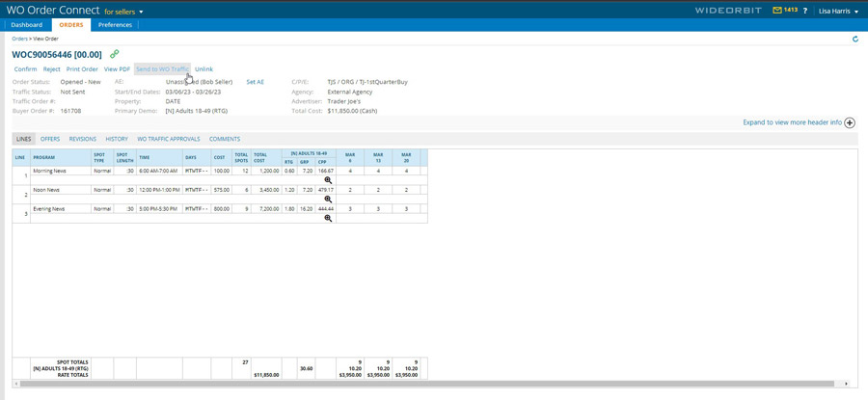Image resolution: width=868 pixels, height=400 pixels.
Task: Click the magnifier icon under Morning News line
Action: click(328, 180)
